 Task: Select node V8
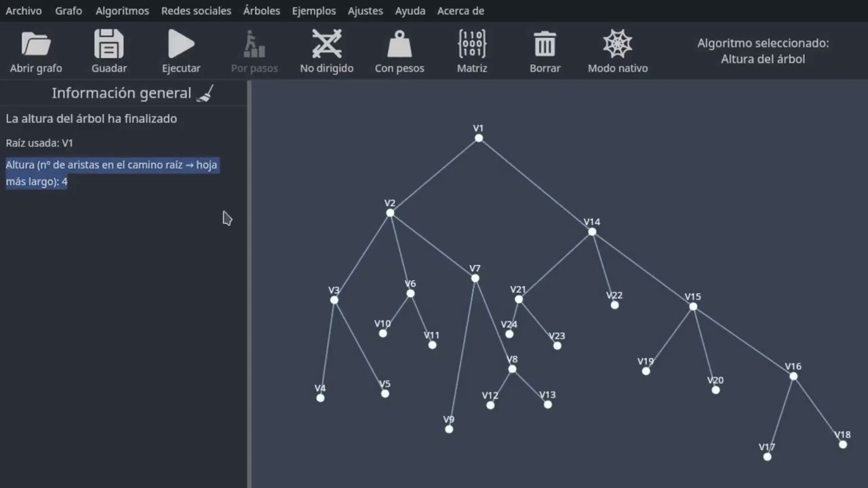click(x=512, y=369)
